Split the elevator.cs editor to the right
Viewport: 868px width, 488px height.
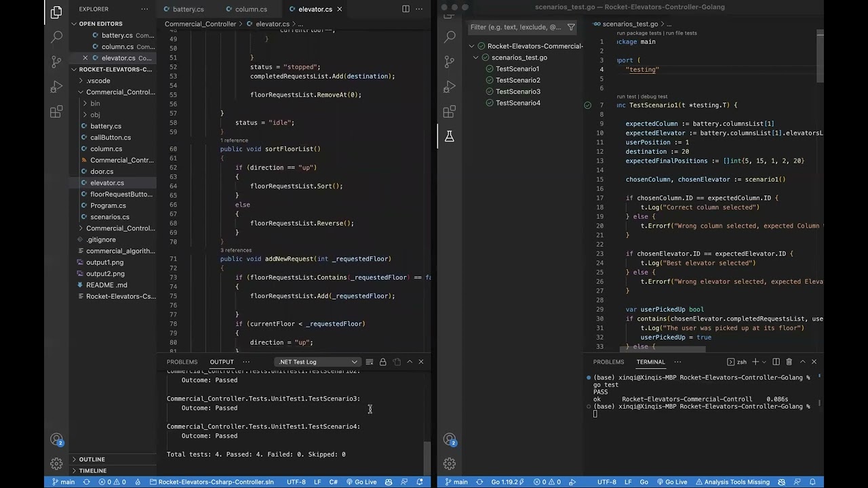[406, 9]
